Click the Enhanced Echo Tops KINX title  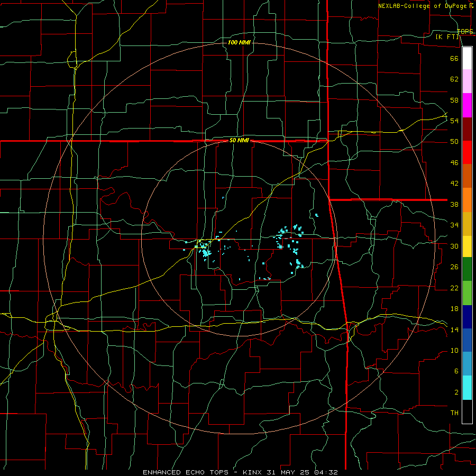click(x=240, y=472)
